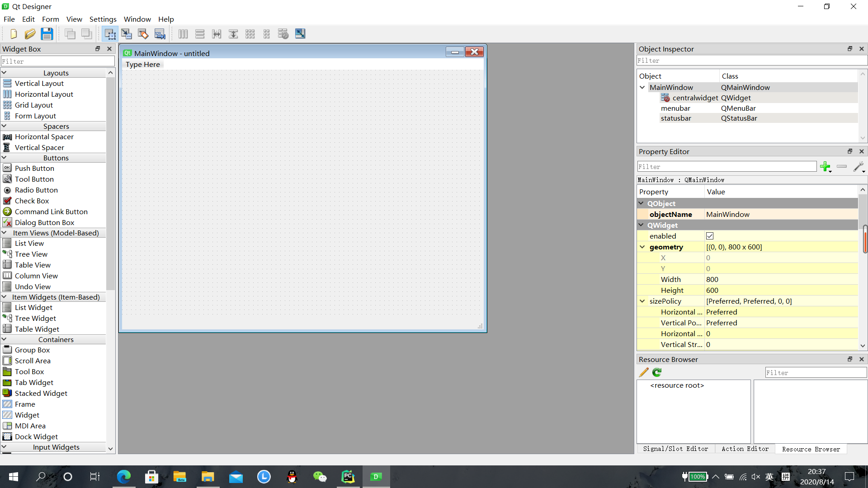Click the Open Form folder icon
This screenshot has height=488, width=868.
[30, 34]
